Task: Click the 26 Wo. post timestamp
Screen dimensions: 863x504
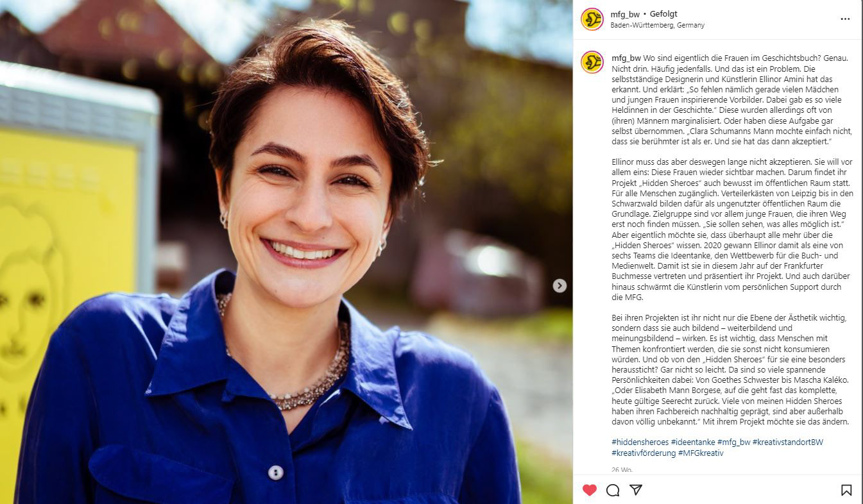Action: click(622, 470)
